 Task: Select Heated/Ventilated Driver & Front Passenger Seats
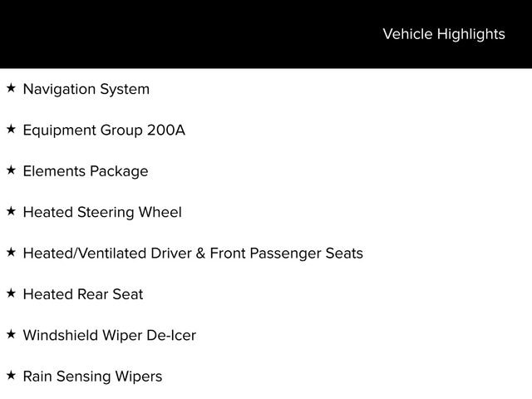193,254
